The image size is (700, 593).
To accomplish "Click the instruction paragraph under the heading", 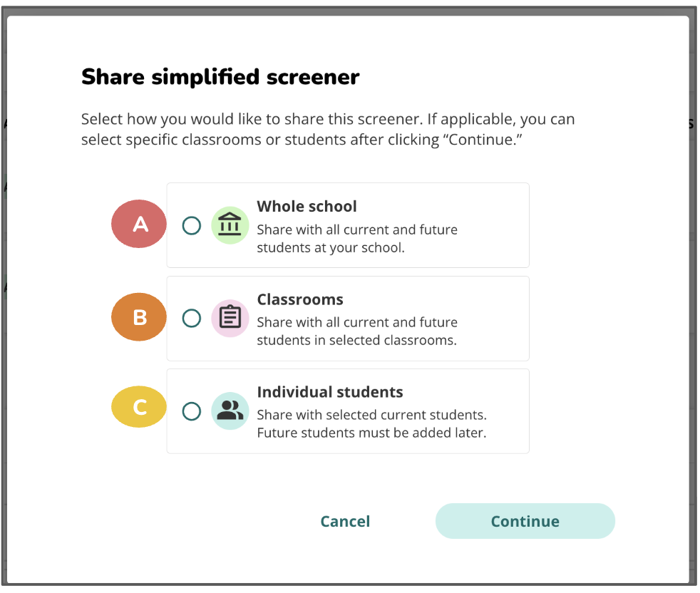I will [328, 129].
